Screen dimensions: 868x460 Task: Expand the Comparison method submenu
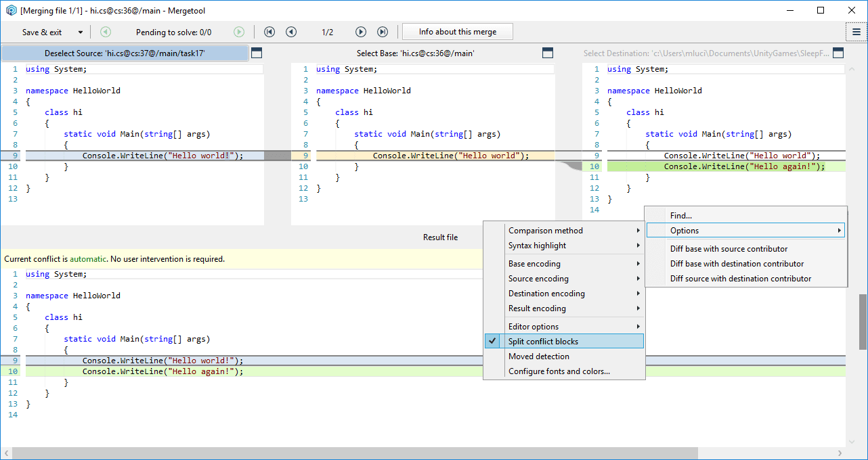click(x=564, y=231)
